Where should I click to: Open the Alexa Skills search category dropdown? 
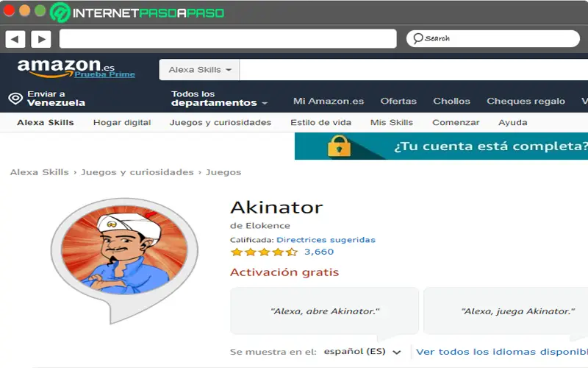(199, 70)
